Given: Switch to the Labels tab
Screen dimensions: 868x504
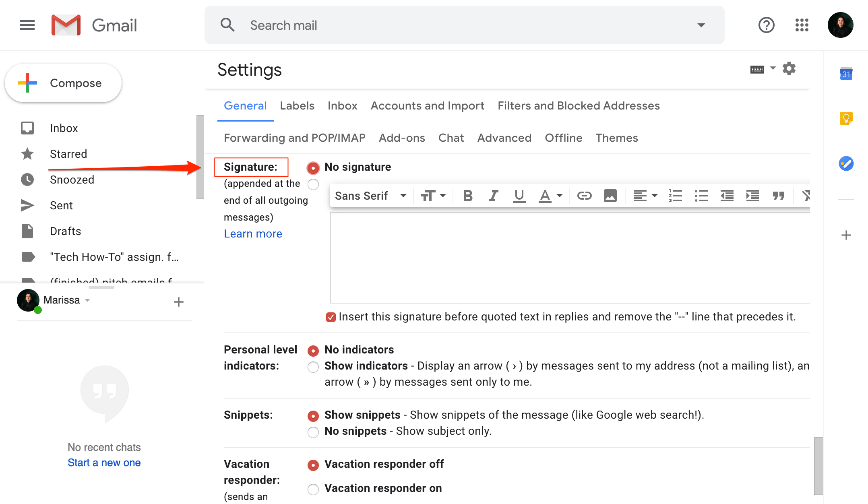Looking at the screenshot, I should (x=297, y=106).
